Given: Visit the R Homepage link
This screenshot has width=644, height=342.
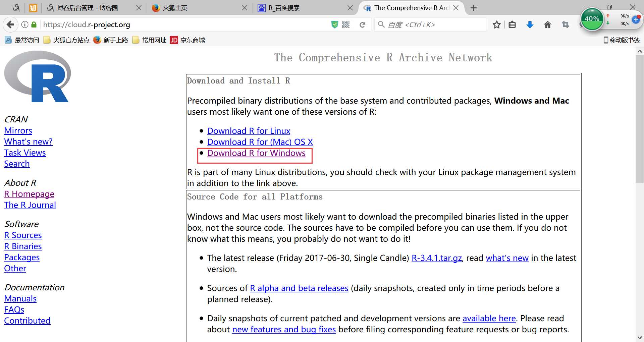Looking at the screenshot, I should pos(29,194).
